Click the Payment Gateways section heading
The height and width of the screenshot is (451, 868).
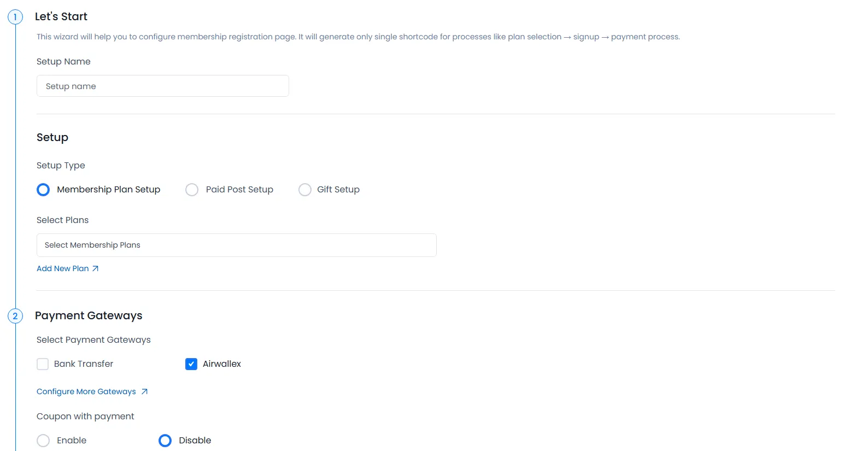click(89, 315)
